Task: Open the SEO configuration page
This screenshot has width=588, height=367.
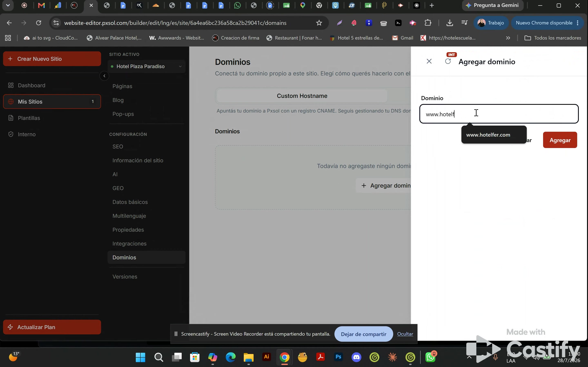Action: pos(118,147)
